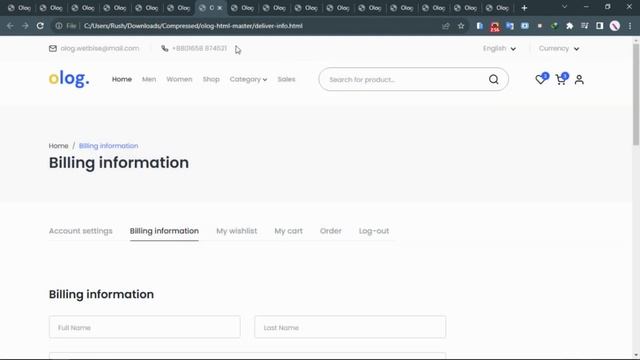The height and width of the screenshot is (360, 640).
Task: Reload the page in browser
Action: (40, 26)
